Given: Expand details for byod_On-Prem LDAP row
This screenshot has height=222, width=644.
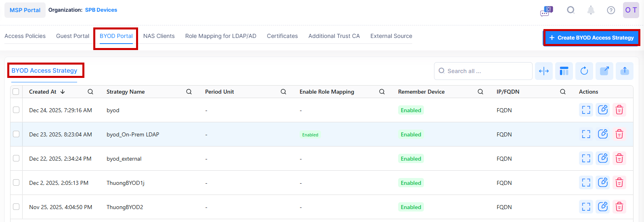Looking at the screenshot, I should tap(586, 134).
